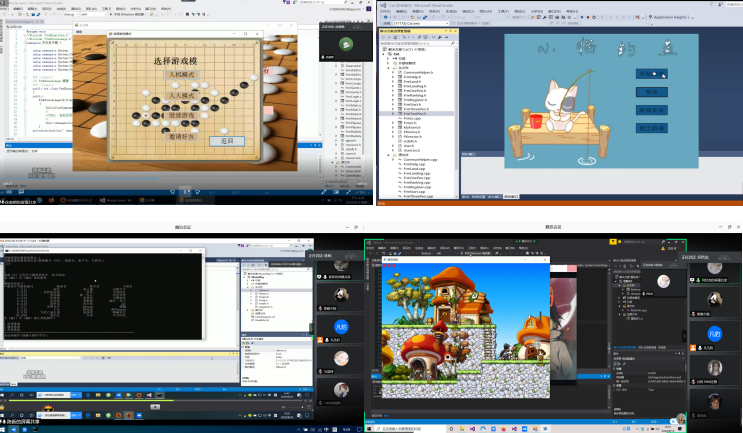The image size is (743, 433).
Task: Expand the 外部依赖项 node in Solution Explorer
Action: click(x=389, y=63)
